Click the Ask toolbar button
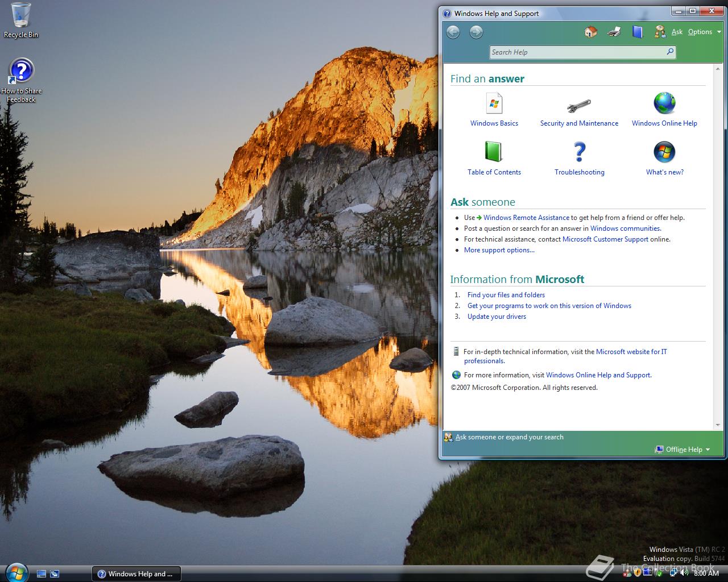 [668, 32]
